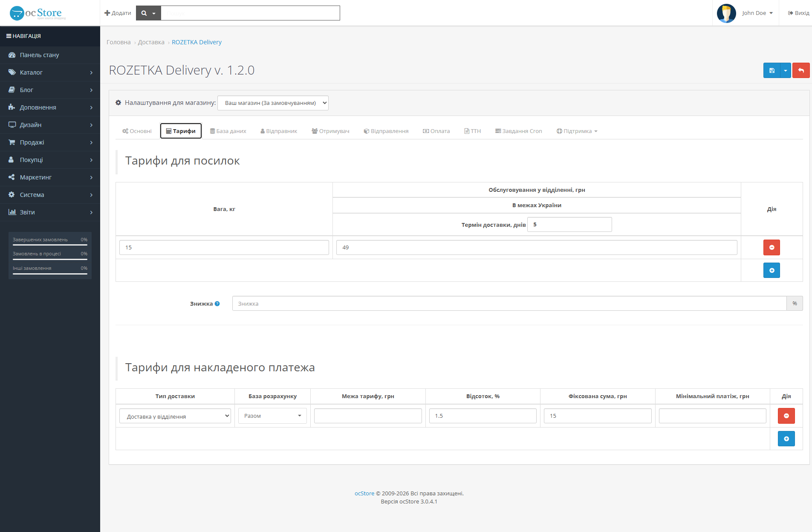This screenshot has width=812, height=532.
Task: Expand the Покупці sidebar menu
Action: click(x=50, y=160)
